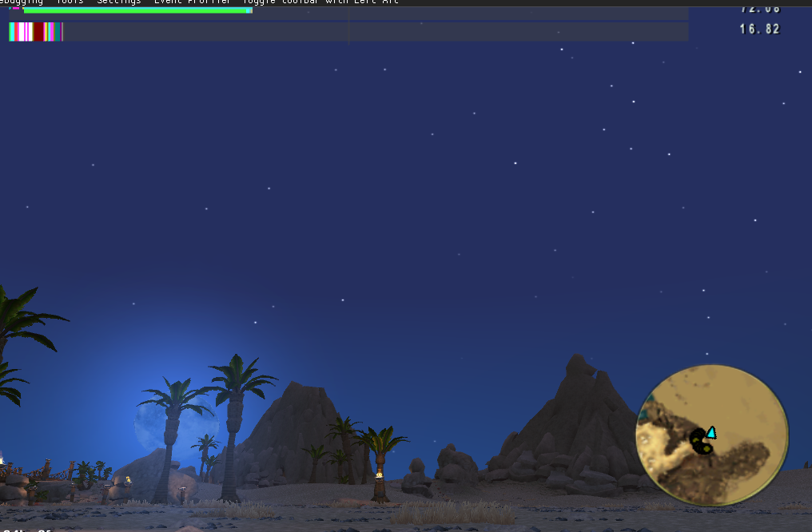
Task: Click the circular minimap in the corner
Action: tap(711, 435)
